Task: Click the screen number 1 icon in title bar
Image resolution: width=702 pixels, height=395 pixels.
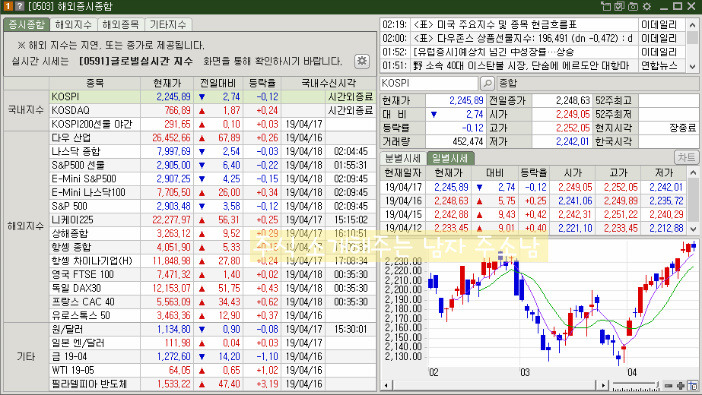Action: click(x=8, y=6)
